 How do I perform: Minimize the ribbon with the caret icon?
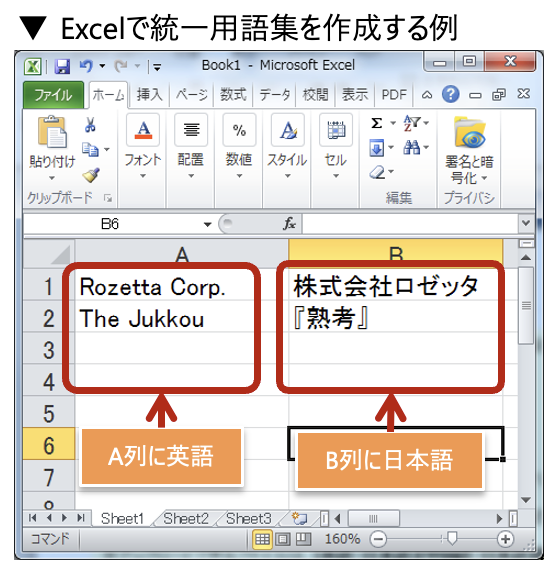tap(427, 95)
